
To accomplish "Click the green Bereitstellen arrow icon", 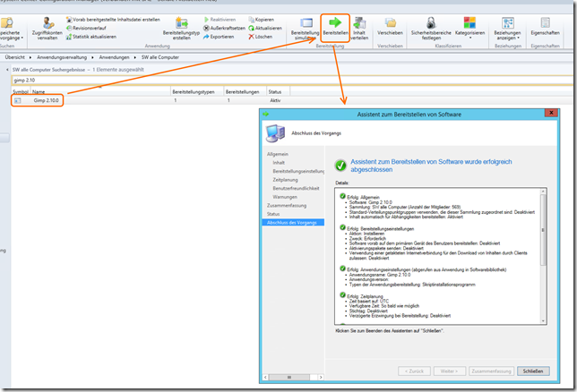I will click(335, 20).
